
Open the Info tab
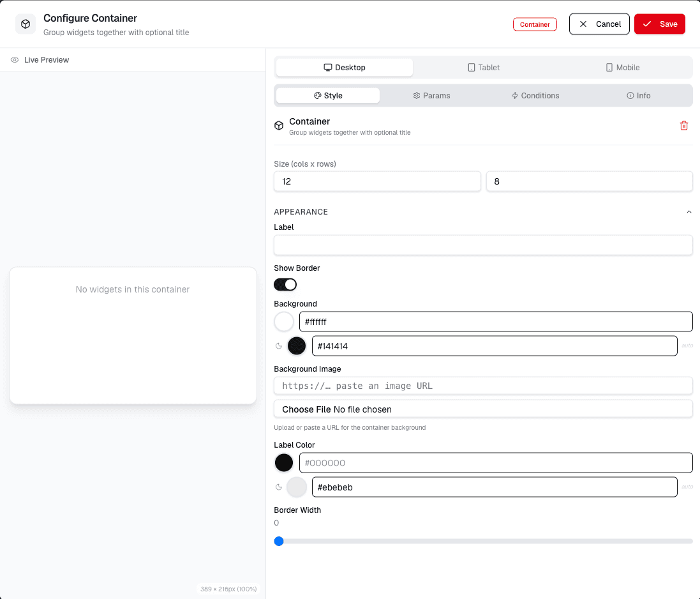(x=638, y=96)
